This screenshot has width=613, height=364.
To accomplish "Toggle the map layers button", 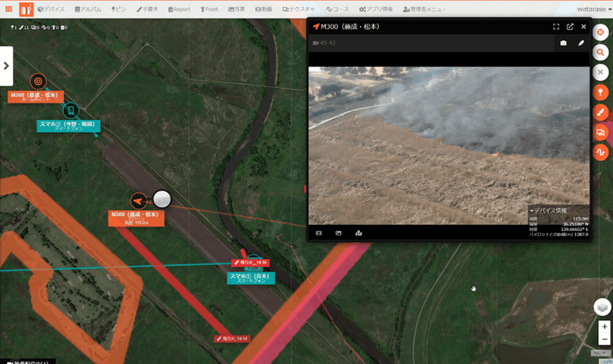I will (x=602, y=306).
